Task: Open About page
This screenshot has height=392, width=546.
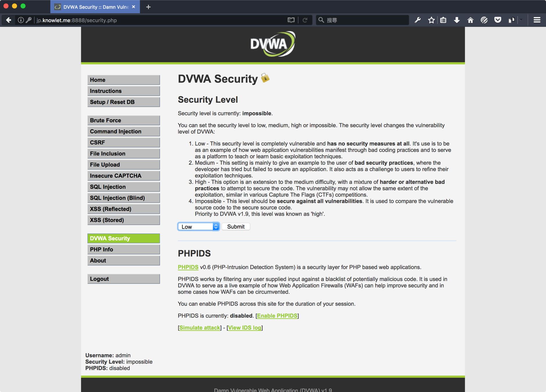Action: [124, 260]
